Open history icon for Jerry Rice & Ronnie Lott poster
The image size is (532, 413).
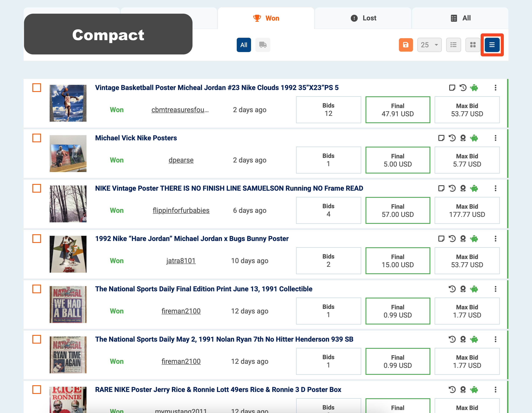(452, 390)
